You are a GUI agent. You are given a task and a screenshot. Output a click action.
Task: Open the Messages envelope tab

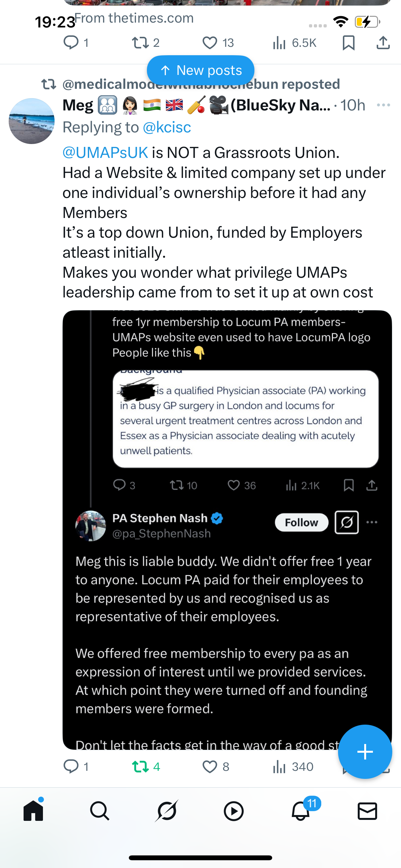tap(367, 811)
